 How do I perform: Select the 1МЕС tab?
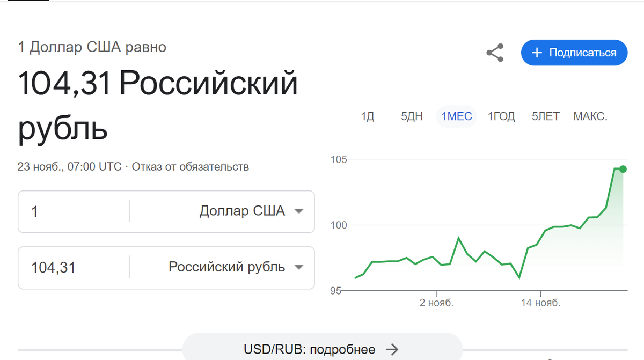pyautogui.click(x=456, y=116)
